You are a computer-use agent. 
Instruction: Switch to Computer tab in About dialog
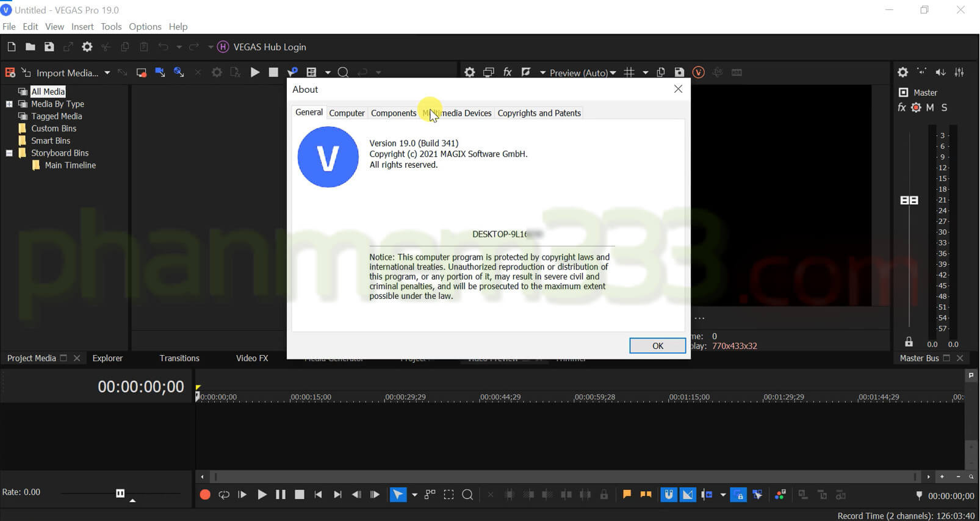pyautogui.click(x=347, y=113)
